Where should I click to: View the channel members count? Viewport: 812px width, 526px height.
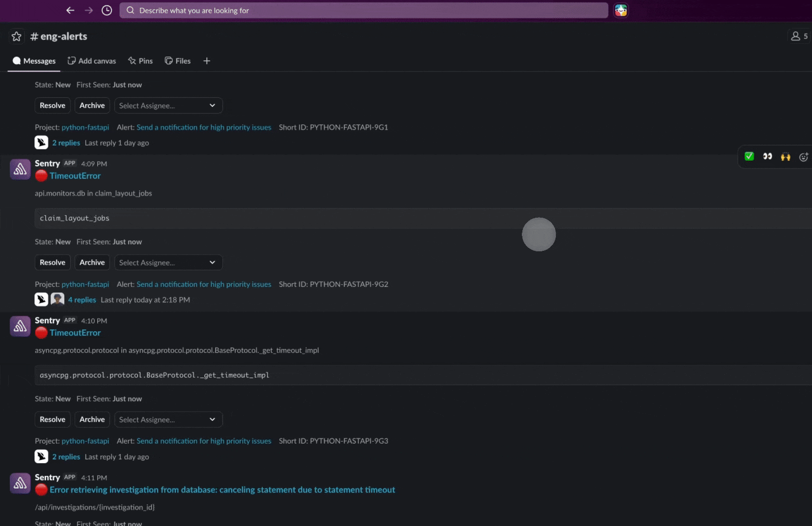[799, 36]
